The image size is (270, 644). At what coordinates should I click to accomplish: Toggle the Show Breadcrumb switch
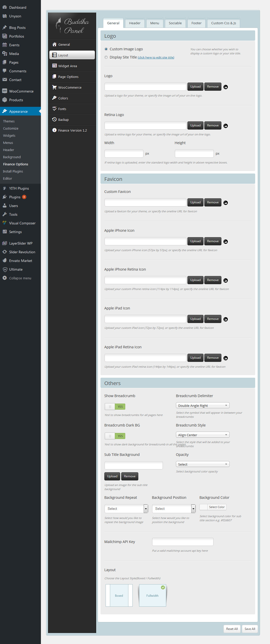115,406
